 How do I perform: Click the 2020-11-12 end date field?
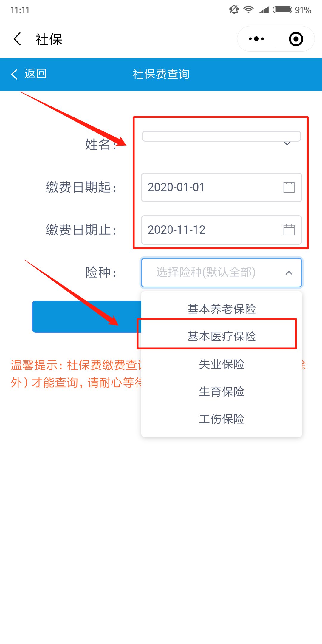[x=221, y=230]
